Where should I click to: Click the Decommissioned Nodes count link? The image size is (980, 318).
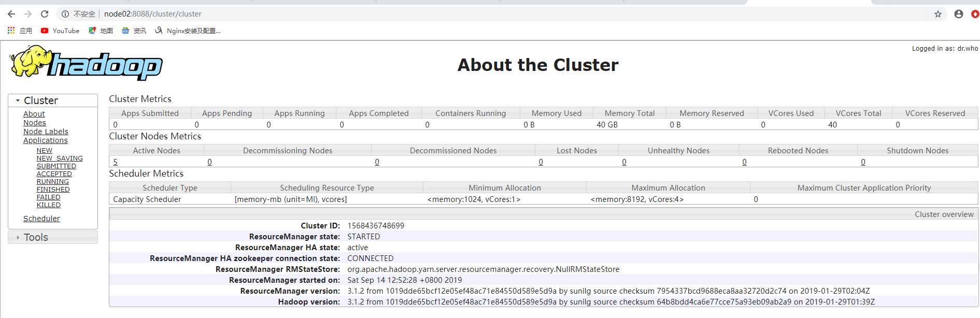point(377,162)
